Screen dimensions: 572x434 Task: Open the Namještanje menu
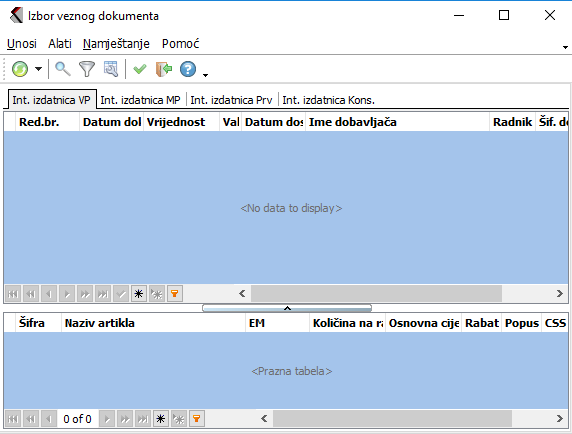[x=116, y=44]
